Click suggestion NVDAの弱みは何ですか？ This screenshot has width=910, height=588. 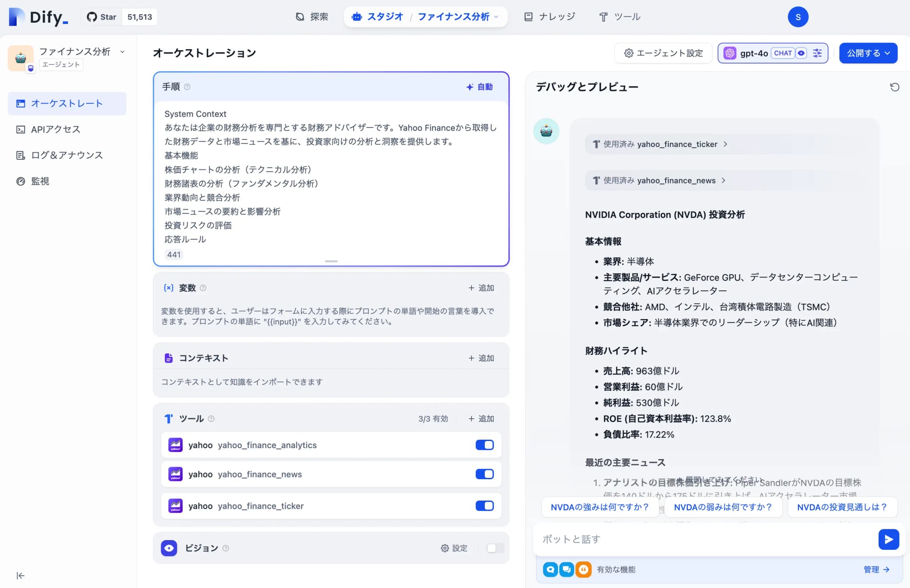723,507
